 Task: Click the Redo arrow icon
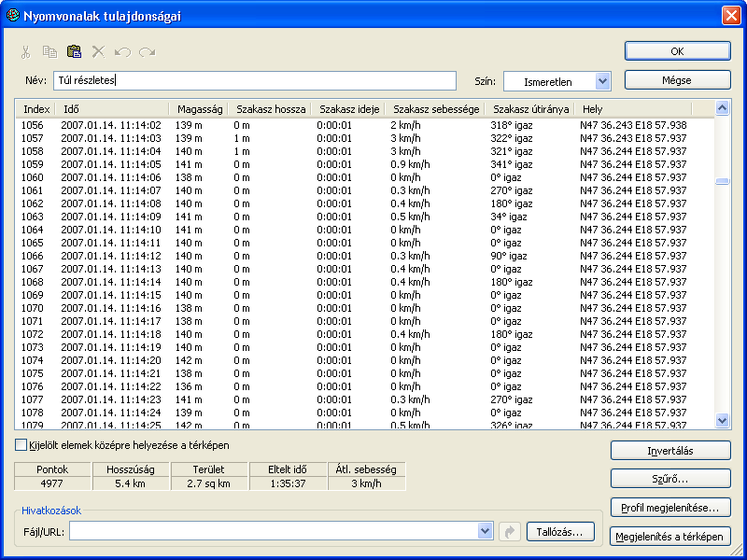[x=147, y=52]
